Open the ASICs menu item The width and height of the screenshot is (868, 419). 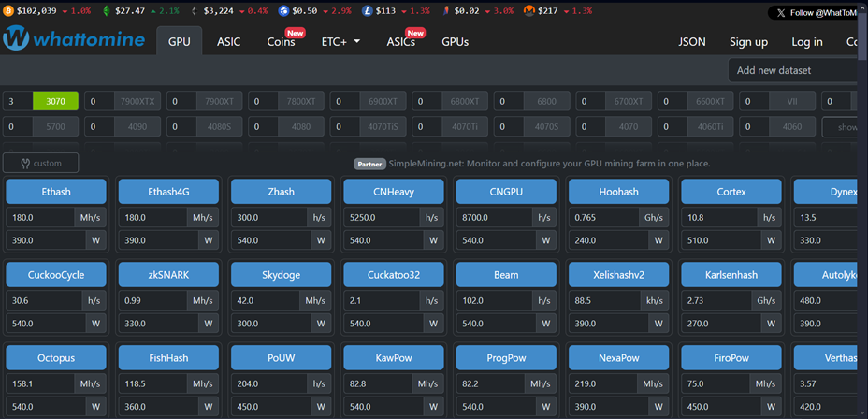click(400, 42)
